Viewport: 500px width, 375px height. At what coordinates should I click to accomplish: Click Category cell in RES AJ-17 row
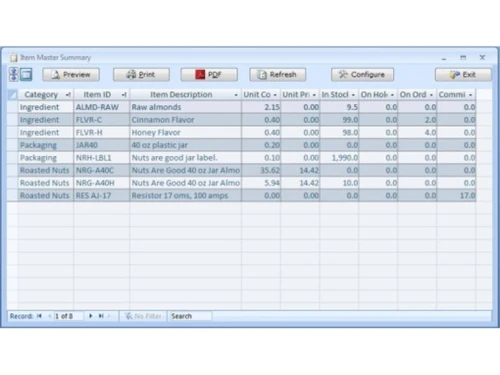(46, 196)
